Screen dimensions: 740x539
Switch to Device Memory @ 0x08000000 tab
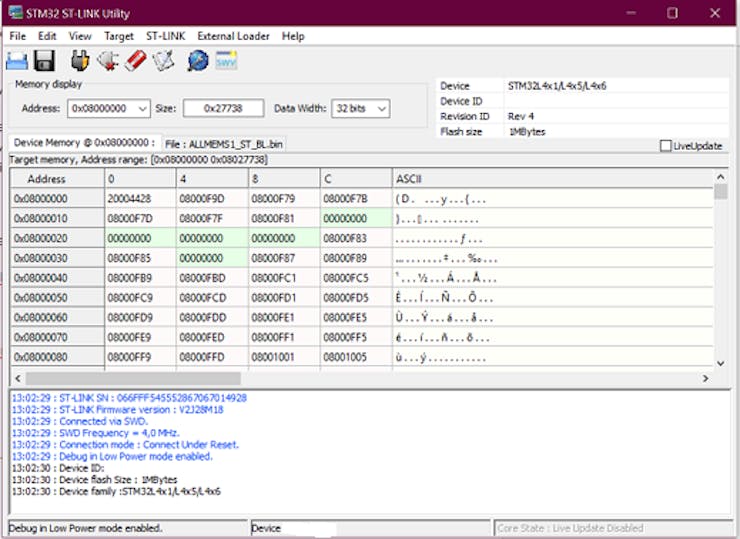(84, 143)
